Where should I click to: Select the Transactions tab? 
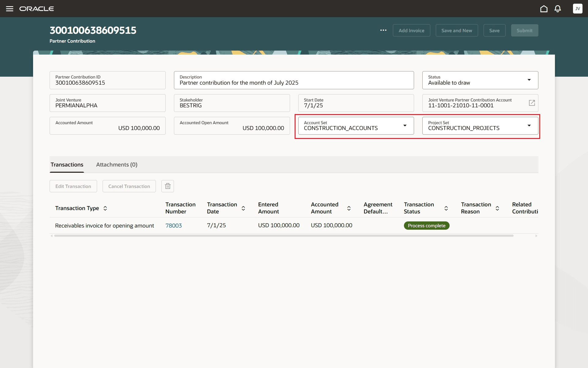pos(67,164)
